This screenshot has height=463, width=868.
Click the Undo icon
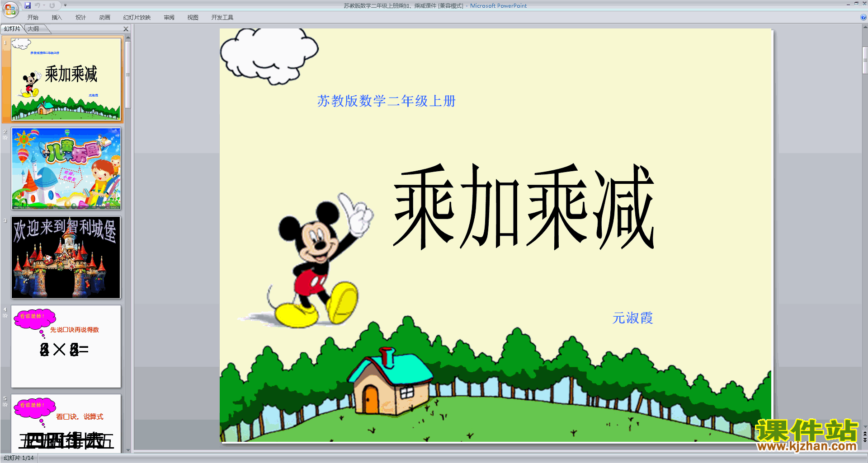(38, 5)
